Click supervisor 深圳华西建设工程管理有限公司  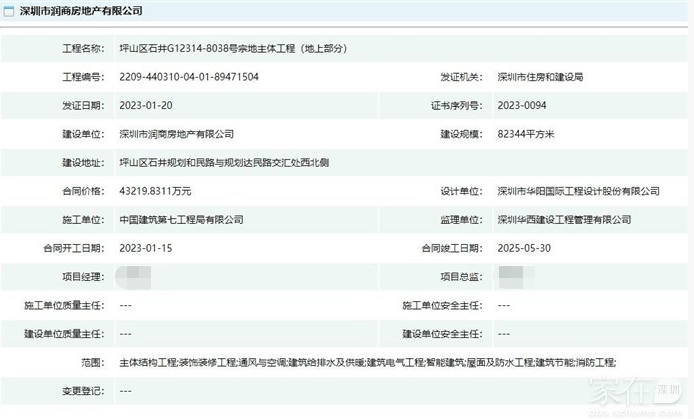pyautogui.click(x=564, y=219)
